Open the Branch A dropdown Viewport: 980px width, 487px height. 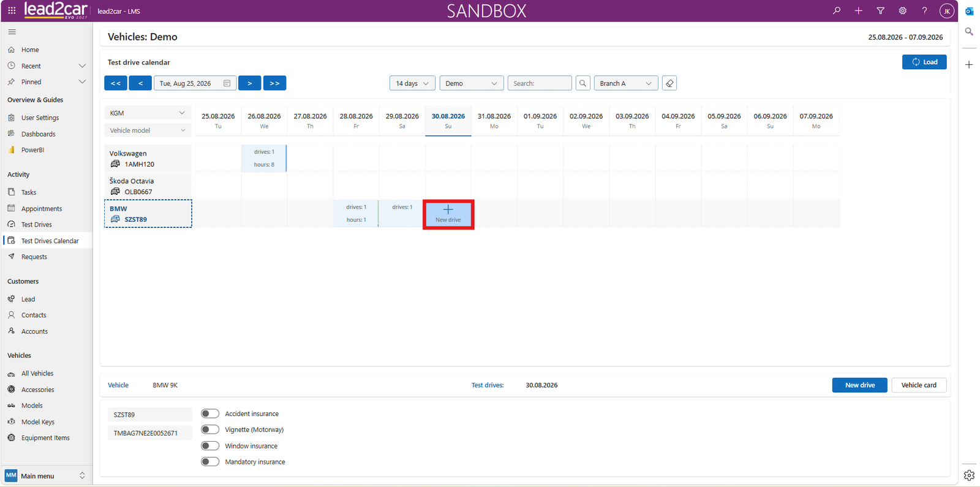(626, 83)
